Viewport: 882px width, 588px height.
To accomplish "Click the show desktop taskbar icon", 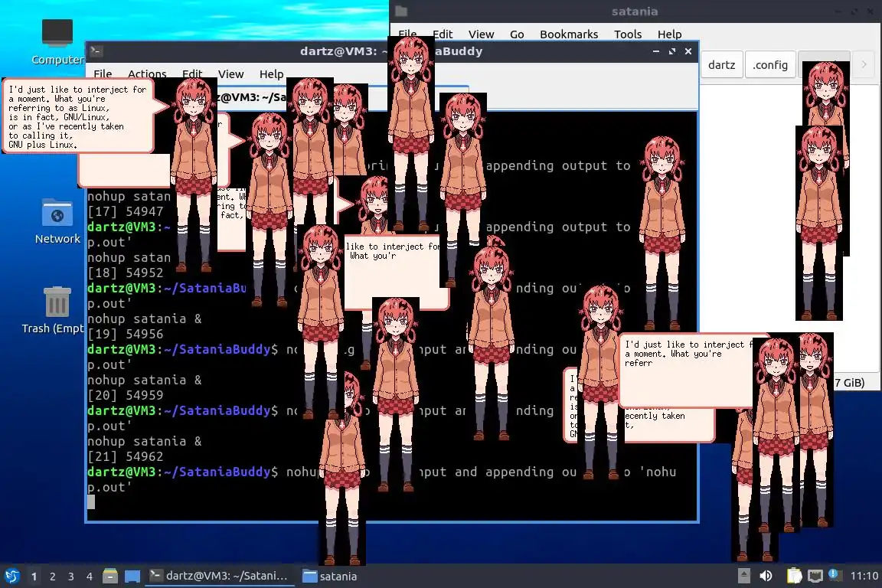I will 132,577.
